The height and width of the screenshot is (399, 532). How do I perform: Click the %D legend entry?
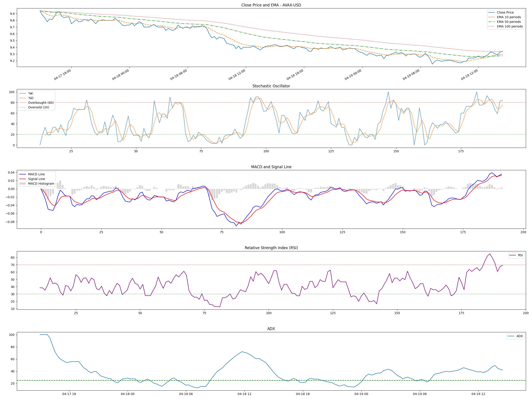click(31, 98)
